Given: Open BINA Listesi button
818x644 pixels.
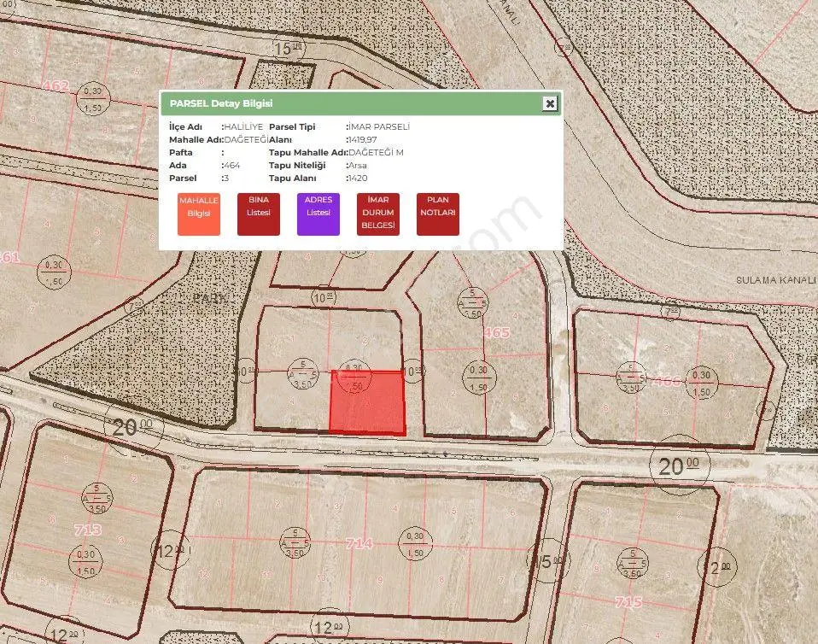Looking at the screenshot, I should [x=259, y=214].
